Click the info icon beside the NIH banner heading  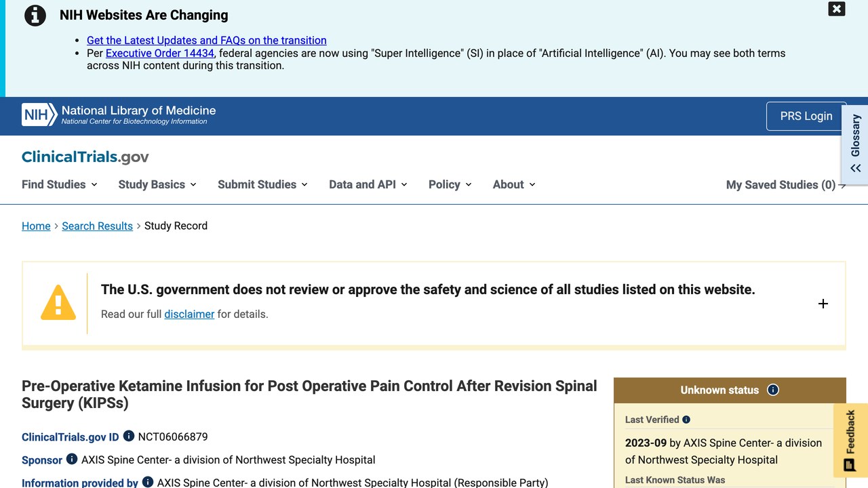pyautogui.click(x=35, y=15)
